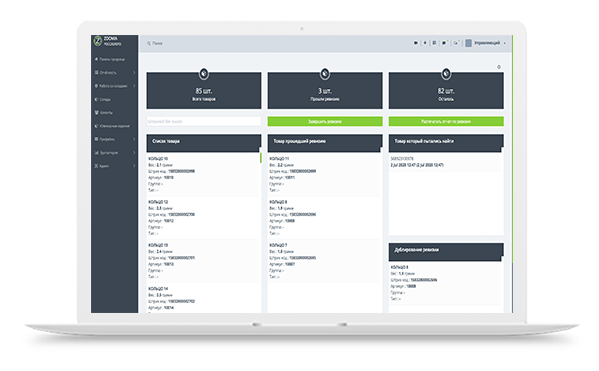Image resolution: width=599 pixels, height=371 pixels.
Task: Expand the Работа со складами submenu arrow
Action: [134, 86]
